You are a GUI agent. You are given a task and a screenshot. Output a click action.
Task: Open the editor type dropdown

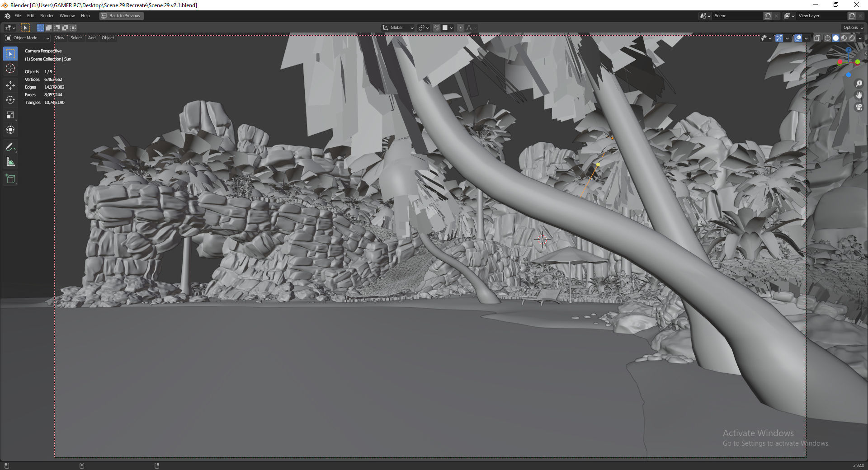coord(10,28)
